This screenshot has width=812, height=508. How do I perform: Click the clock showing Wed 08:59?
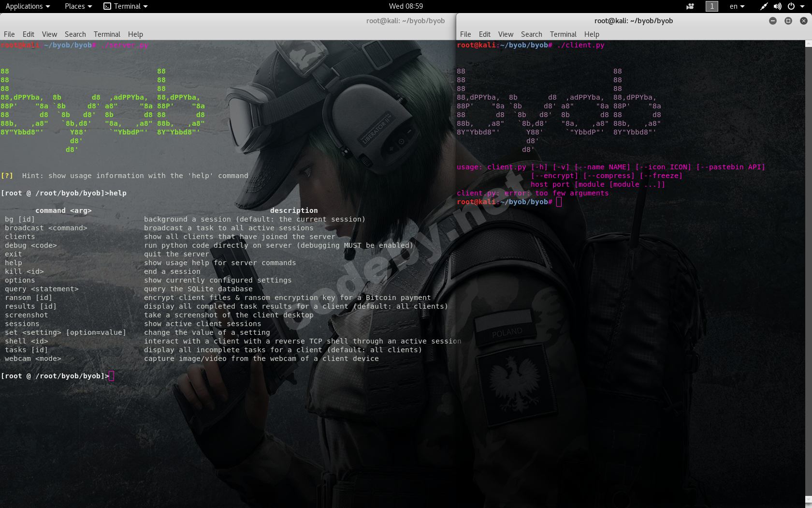(x=406, y=6)
